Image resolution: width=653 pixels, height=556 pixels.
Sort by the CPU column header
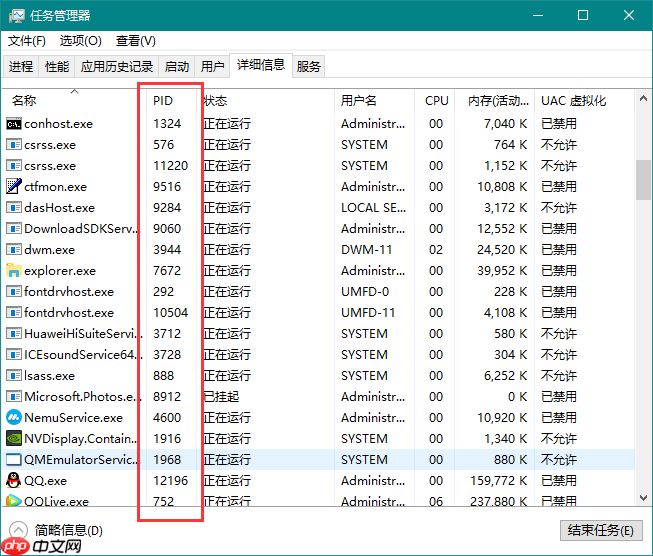(x=435, y=100)
